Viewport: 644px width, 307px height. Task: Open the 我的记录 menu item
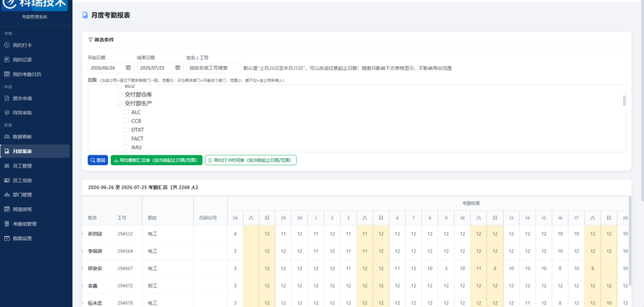(35, 60)
